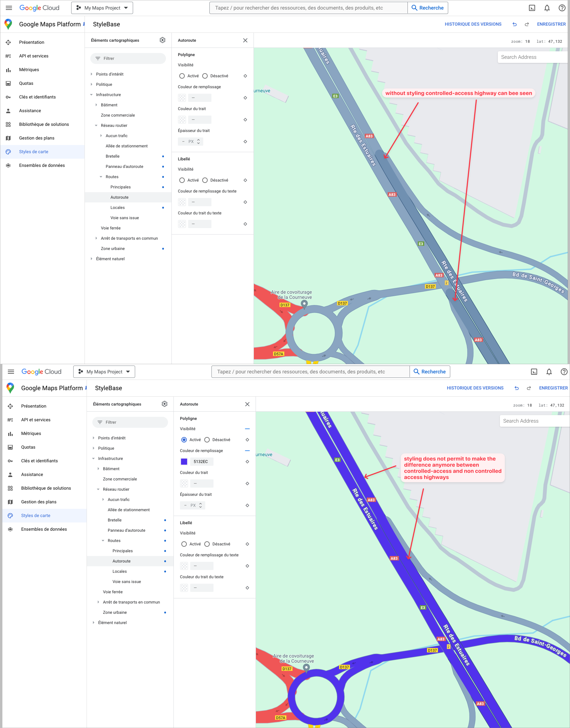Click the undo arrow next to upper HISTORIQUE DES VERSIONS

[515, 24]
